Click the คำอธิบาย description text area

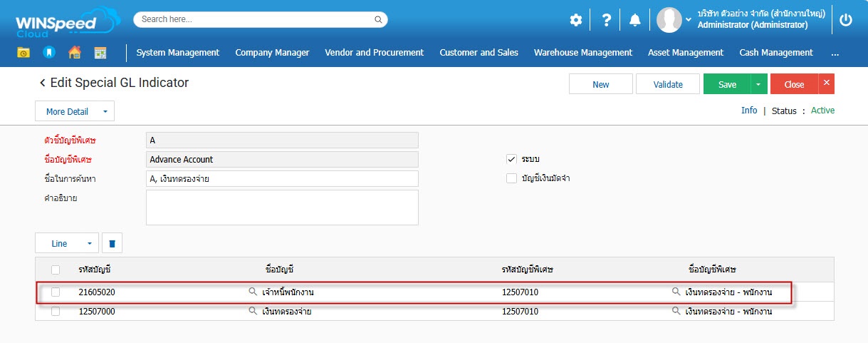(282, 208)
